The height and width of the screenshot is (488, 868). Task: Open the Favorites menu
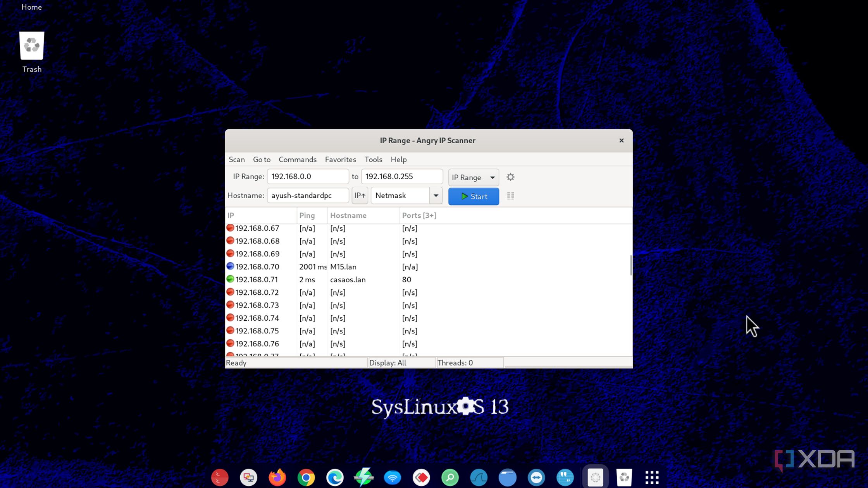340,160
